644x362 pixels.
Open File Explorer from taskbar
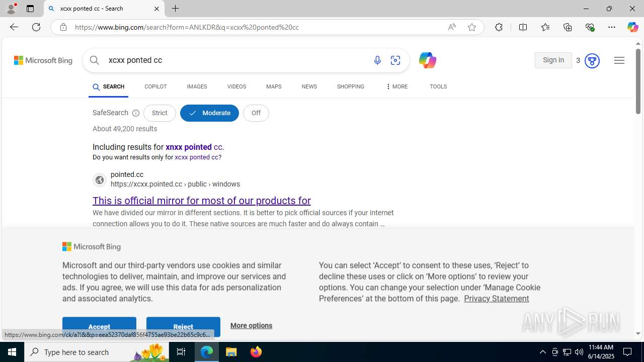point(231,352)
